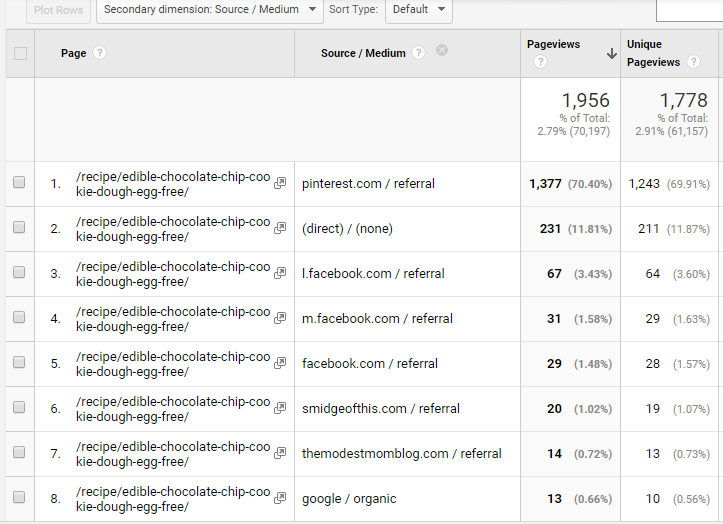Click the external link icon in row 8
Image resolution: width=723 pixels, height=524 pixels.
click(280, 499)
